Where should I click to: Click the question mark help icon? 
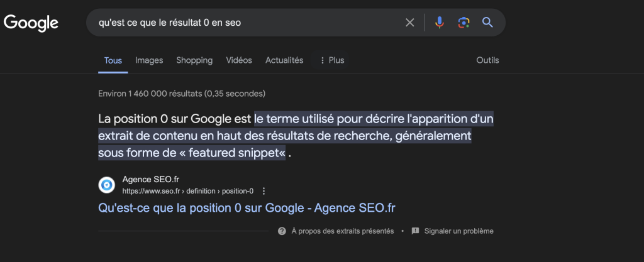[282, 231]
